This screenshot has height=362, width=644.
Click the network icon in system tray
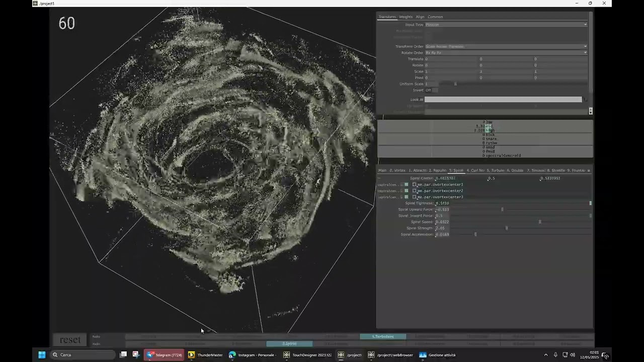[x=564, y=355]
